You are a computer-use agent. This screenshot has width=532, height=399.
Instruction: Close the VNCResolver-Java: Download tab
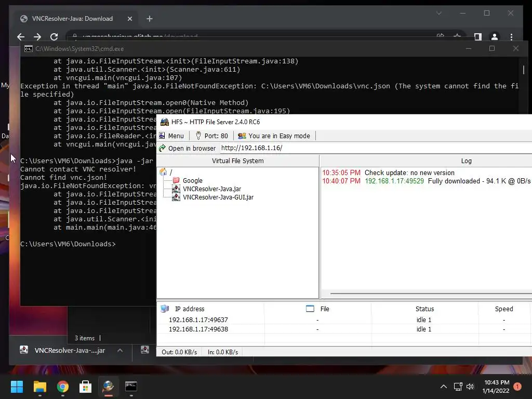pyautogui.click(x=129, y=19)
